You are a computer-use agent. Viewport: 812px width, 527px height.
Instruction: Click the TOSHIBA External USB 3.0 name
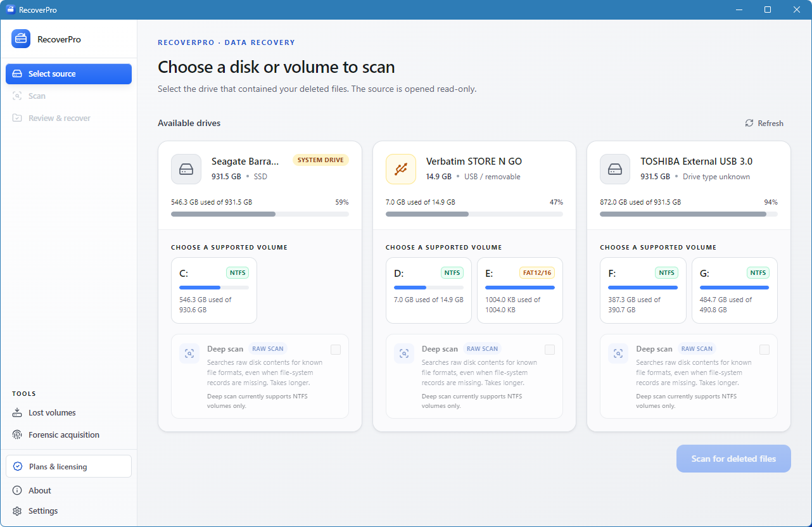tap(697, 162)
